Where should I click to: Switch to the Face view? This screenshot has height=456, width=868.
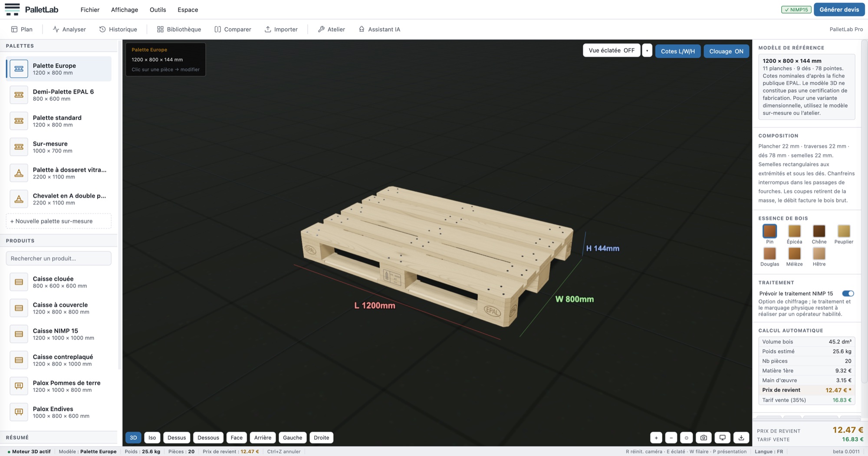pos(237,438)
